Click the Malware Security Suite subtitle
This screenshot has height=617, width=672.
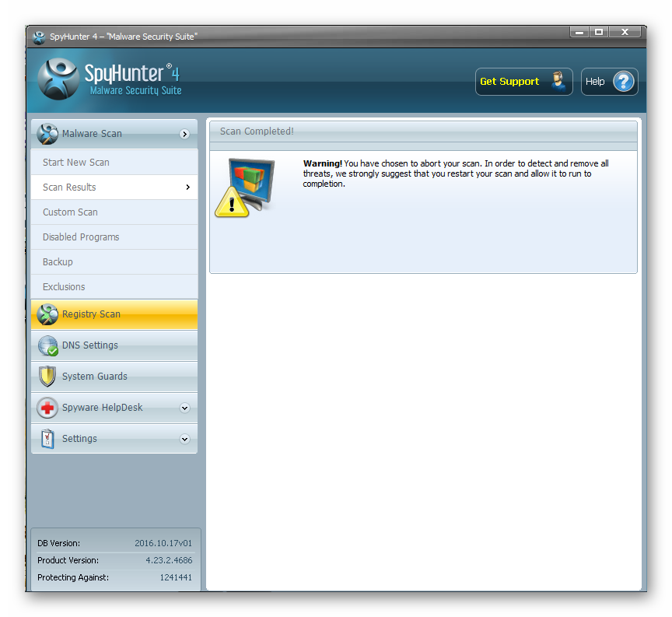pos(136,90)
